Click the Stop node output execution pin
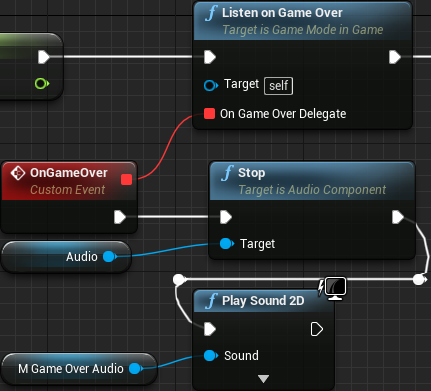Screen dimensions: 431x391 tap(398, 217)
